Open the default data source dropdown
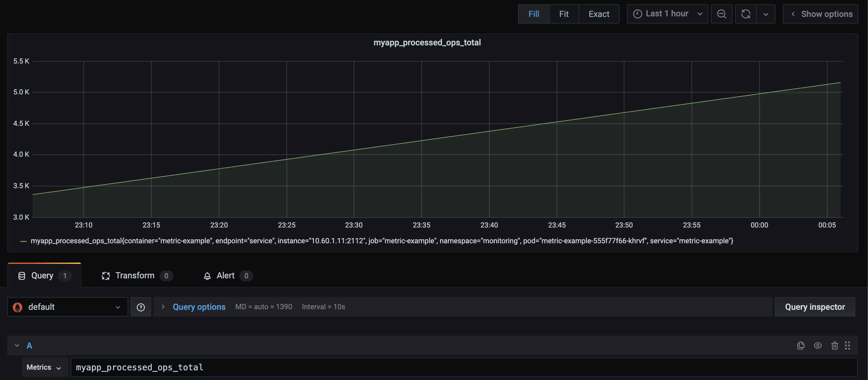Image resolution: width=868 pixels, height=380 pixels. click(x=67, y=307)
